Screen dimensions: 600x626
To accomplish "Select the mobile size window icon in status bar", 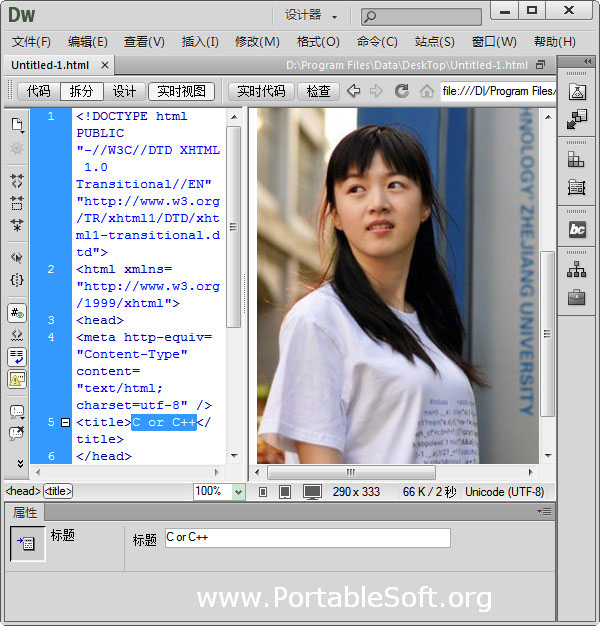I will pyautogui.click(x=263, y=492).
